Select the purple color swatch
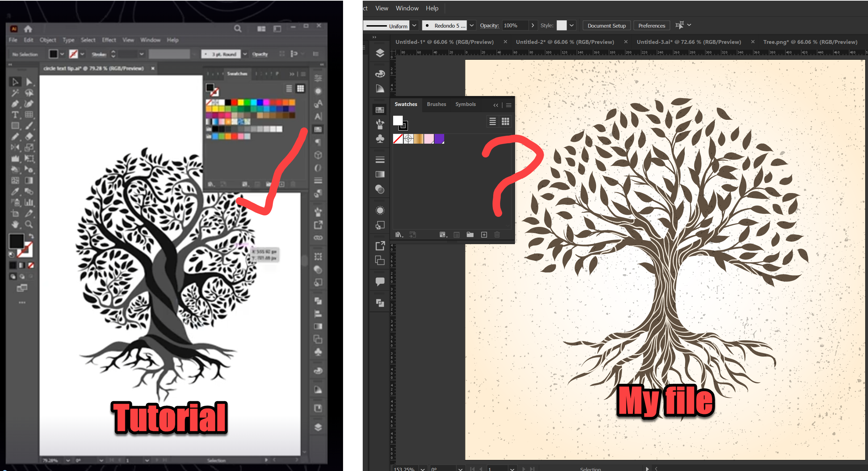 tap(439, 139)
